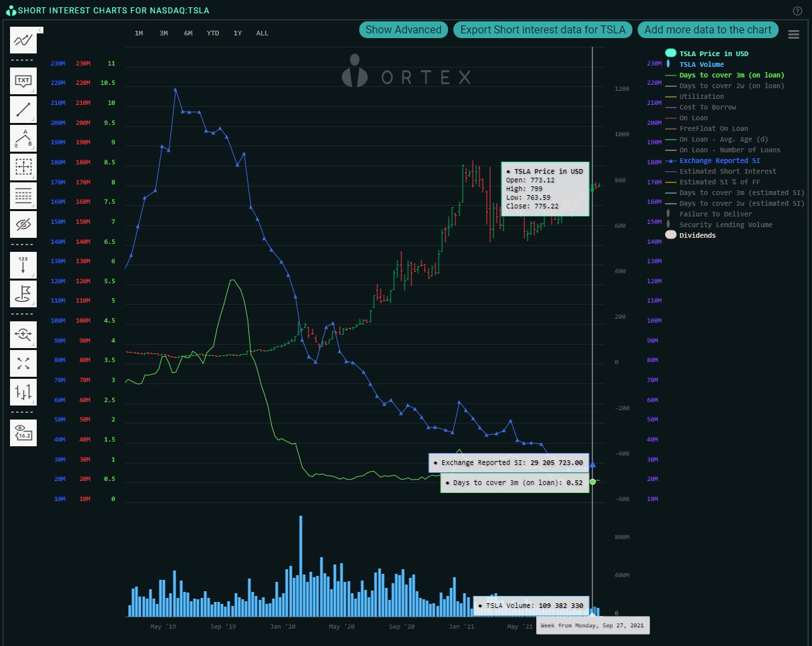
Task: Click the 1200 price axis label
Action: [x=622, y=88]
